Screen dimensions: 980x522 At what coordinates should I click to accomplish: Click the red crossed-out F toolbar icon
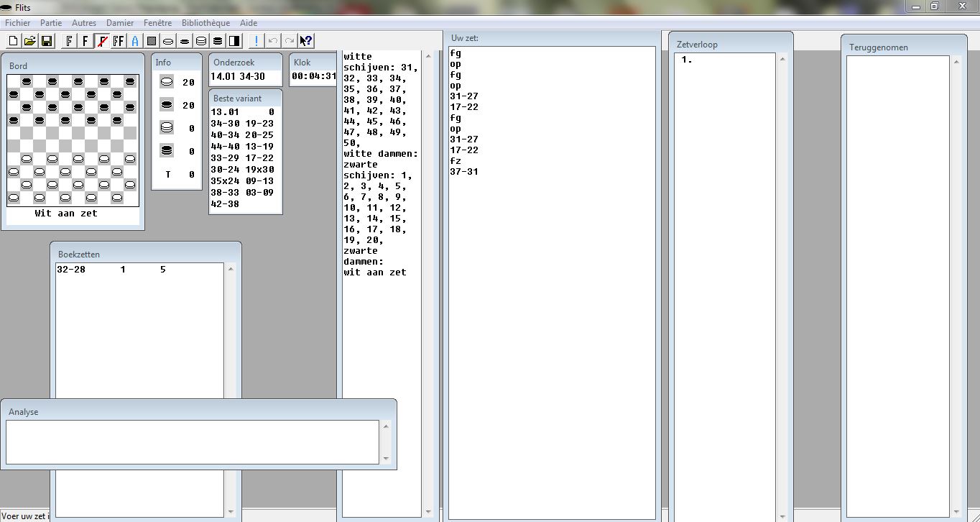pos(102,41)
